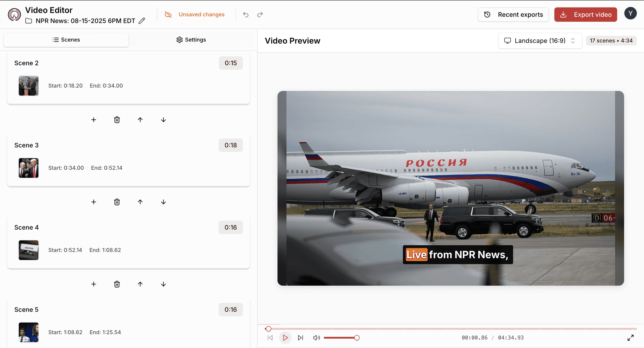Click Scene 3 duration badge 0:18
Viewport: 644px width, 348px height.
pyautogui.click(x=231, y=145)
